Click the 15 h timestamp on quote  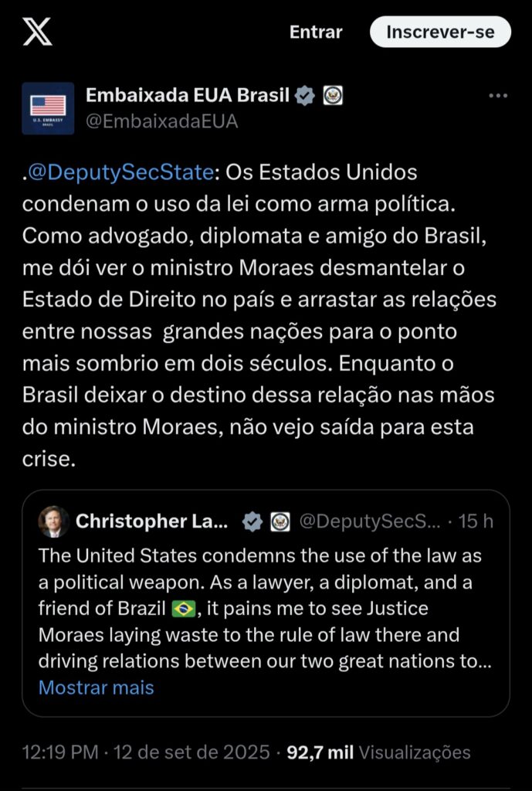pyautogui.click(x=476, y=521)
